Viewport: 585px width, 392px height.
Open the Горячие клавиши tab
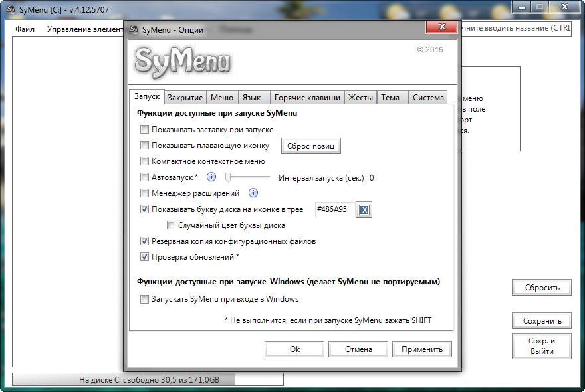307,98
